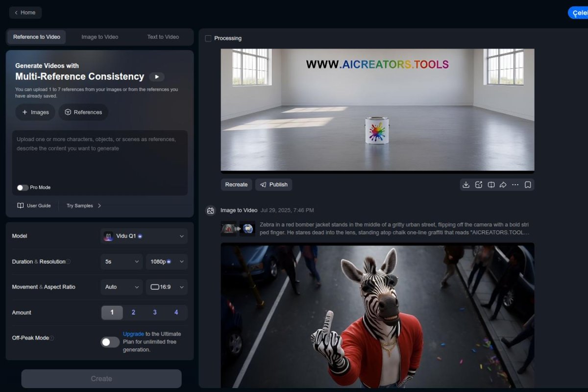
Task: Click the Images upload button with plus icon
Action: (35, 112)
